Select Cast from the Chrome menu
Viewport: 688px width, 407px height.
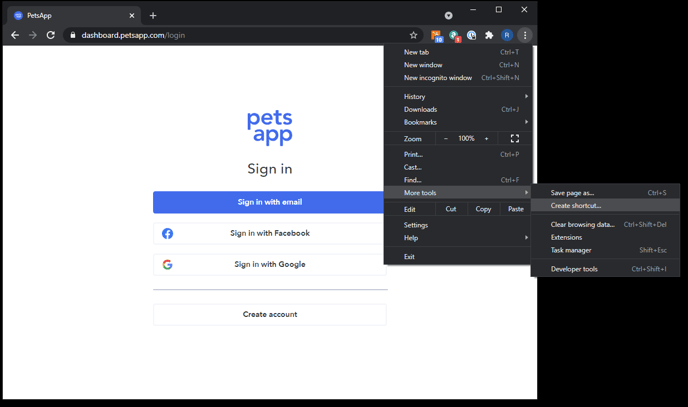point(458,167)
